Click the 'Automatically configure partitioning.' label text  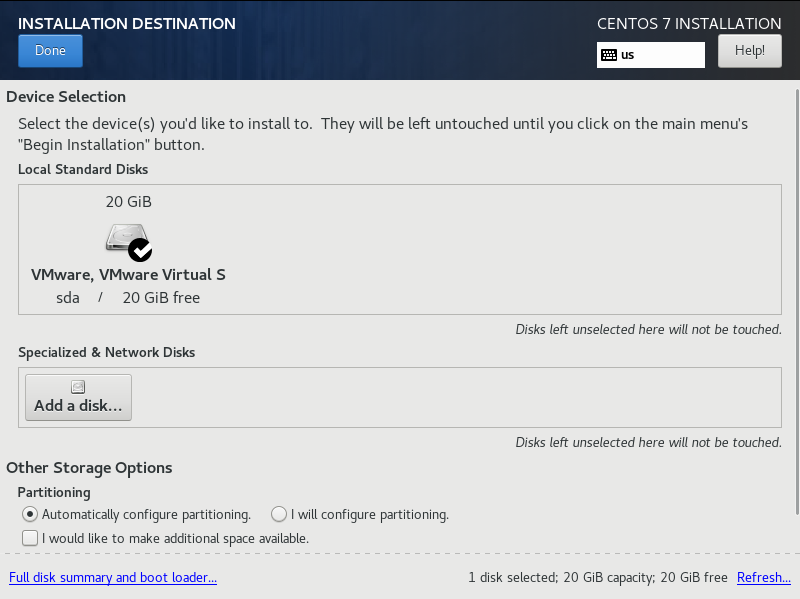point(146,514)
